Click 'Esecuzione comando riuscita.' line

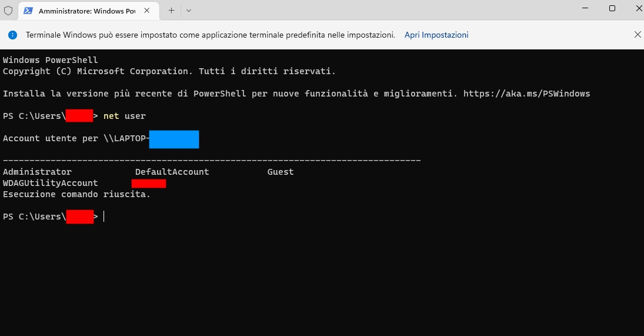[x=77, y=194]
